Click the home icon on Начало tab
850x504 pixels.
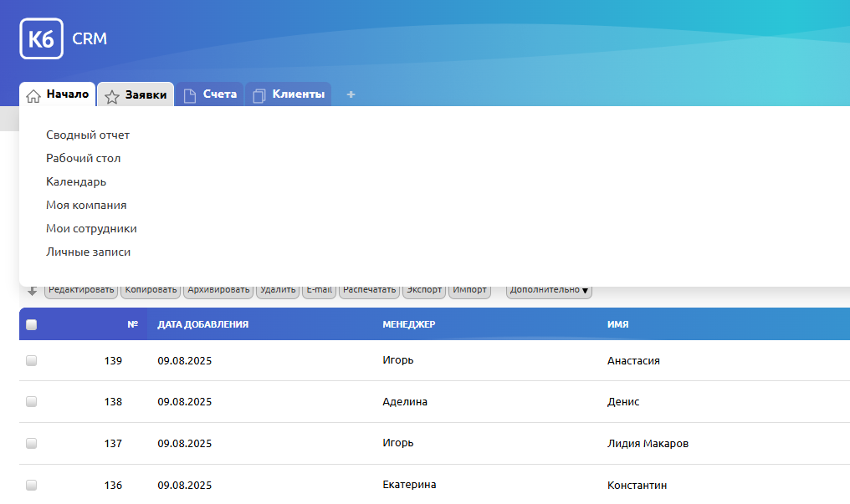[x=33, y=96]
